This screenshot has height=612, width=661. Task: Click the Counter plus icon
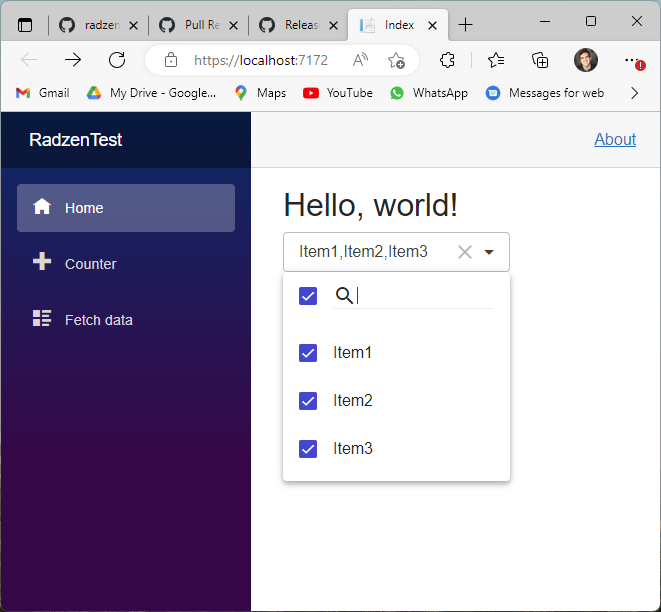coord(42,261)
